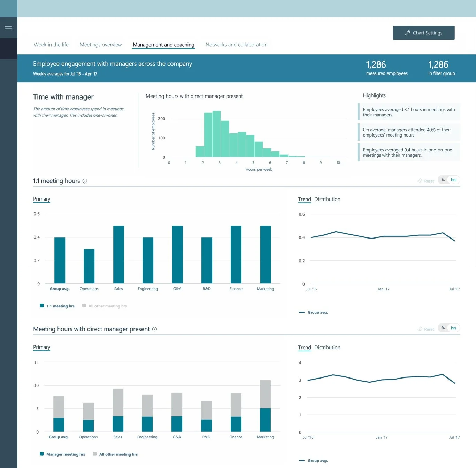Switch manager meeting hours units to %
The width and height of the screenshot is (476, 468).
pyautogui.click(x=443, y=328)
